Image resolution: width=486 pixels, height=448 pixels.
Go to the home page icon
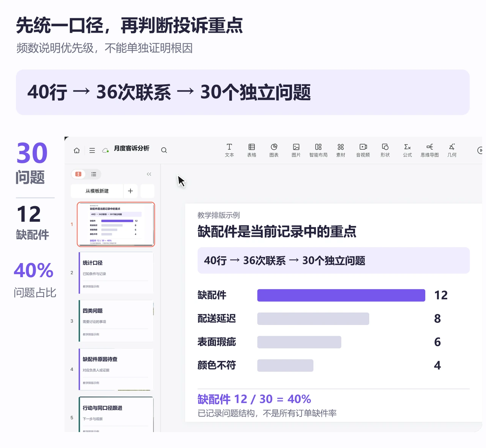tap(77, 150)
